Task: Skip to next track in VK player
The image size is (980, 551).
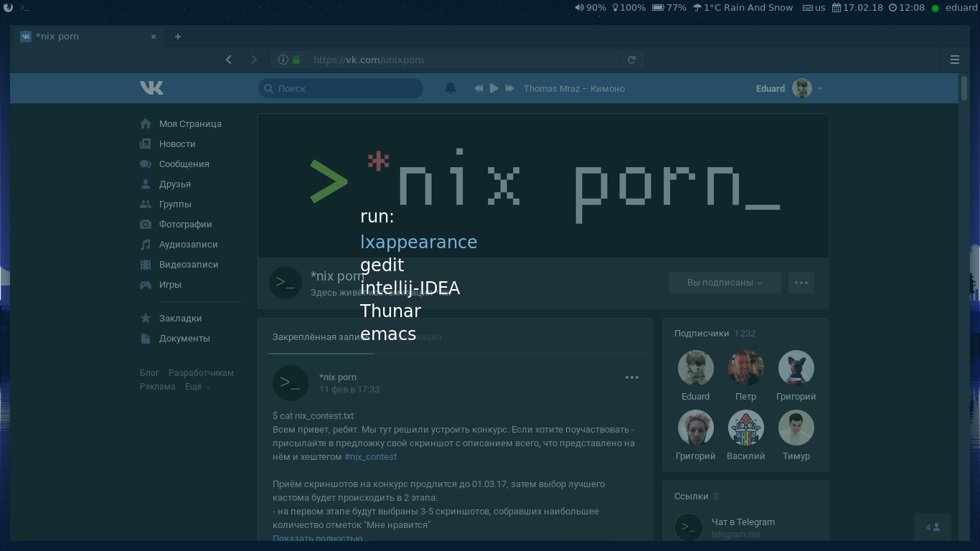Action: coord(510,88)
